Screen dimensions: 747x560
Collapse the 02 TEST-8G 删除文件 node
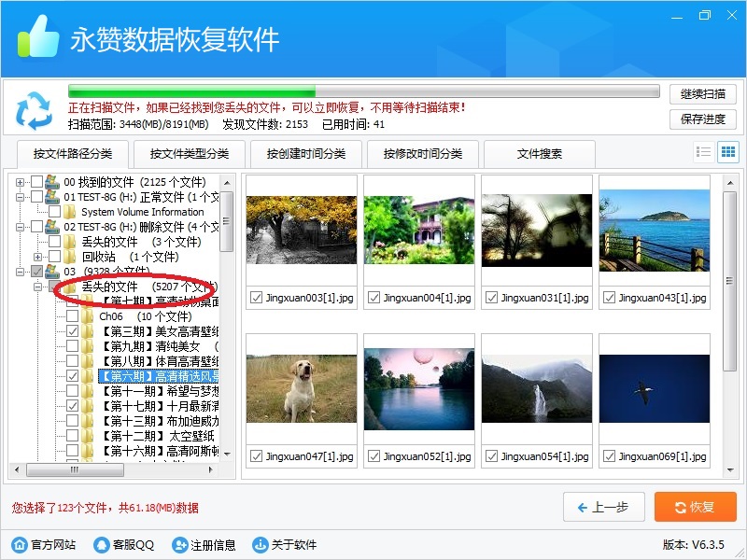click(20, 227)
